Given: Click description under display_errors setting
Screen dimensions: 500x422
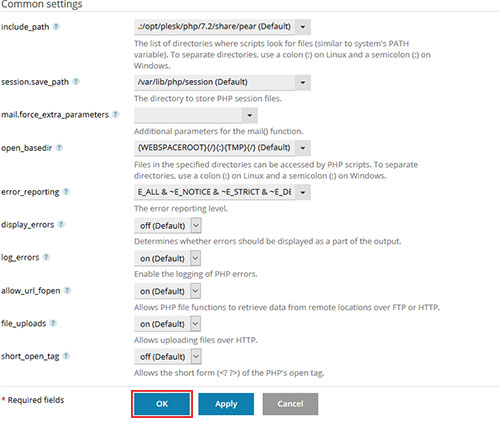Looking at the screenshot, I should [268, 241].
